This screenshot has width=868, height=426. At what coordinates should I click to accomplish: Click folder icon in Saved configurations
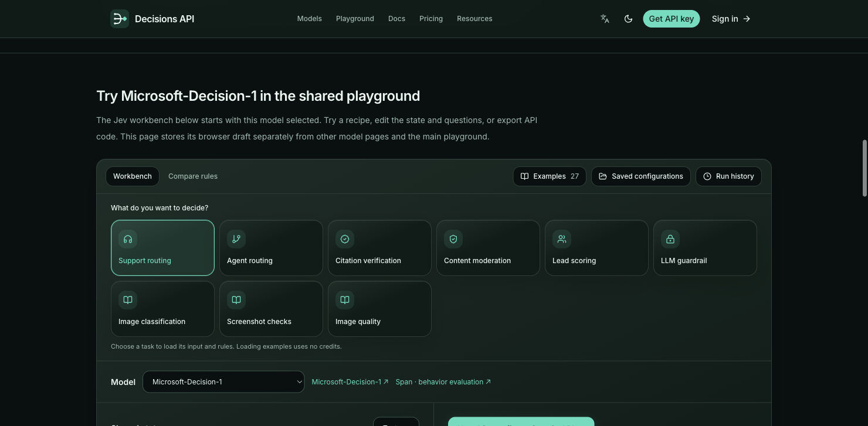tap(603, 176)
